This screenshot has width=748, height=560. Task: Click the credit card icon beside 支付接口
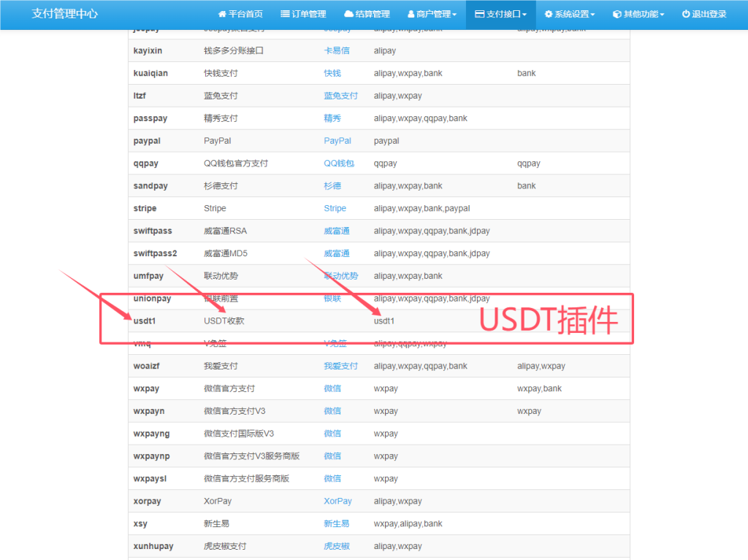coord(479,14)
